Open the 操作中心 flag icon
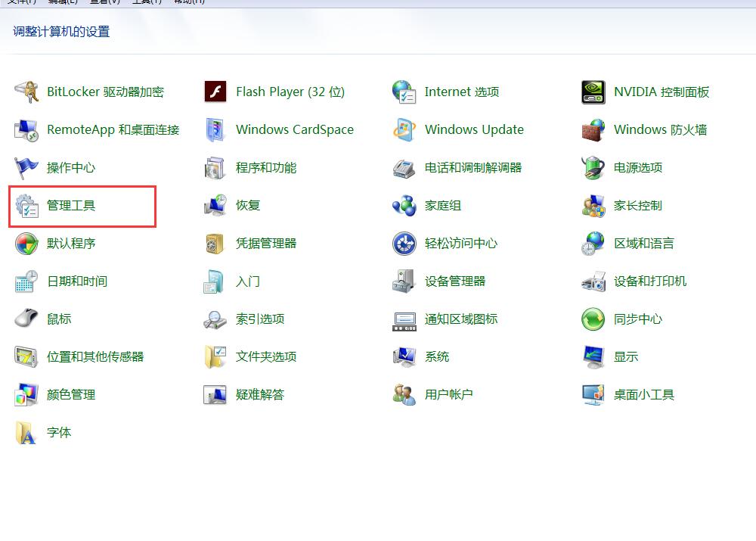Image resolution: width=756 pixels, height=541 pixels. click(x=26, y=167)
